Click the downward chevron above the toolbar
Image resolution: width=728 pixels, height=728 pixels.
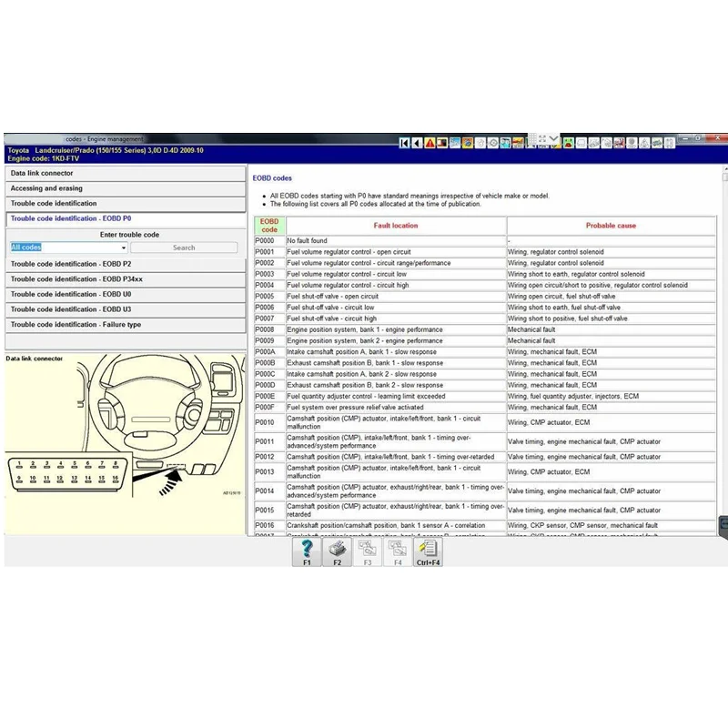click(x=553, y=138)
